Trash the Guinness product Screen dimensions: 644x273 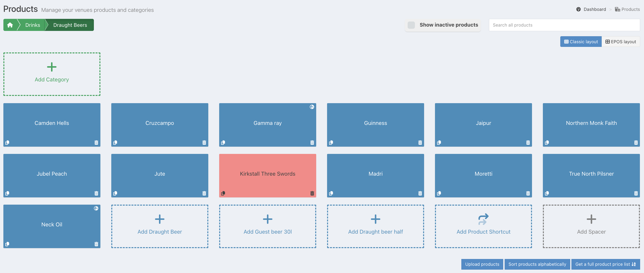(x=420, y=143)
